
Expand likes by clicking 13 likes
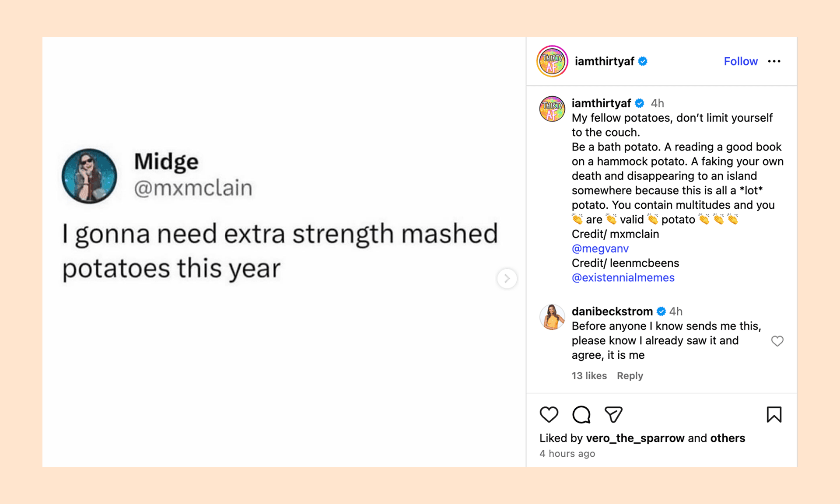[589, 375]
